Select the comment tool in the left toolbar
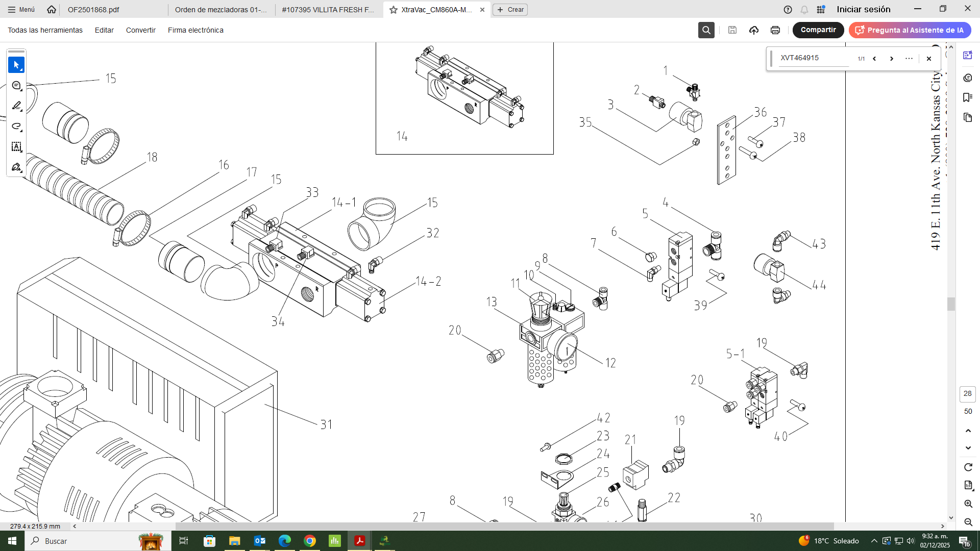This screenshot has height=551, width=980. coord(16,86)
